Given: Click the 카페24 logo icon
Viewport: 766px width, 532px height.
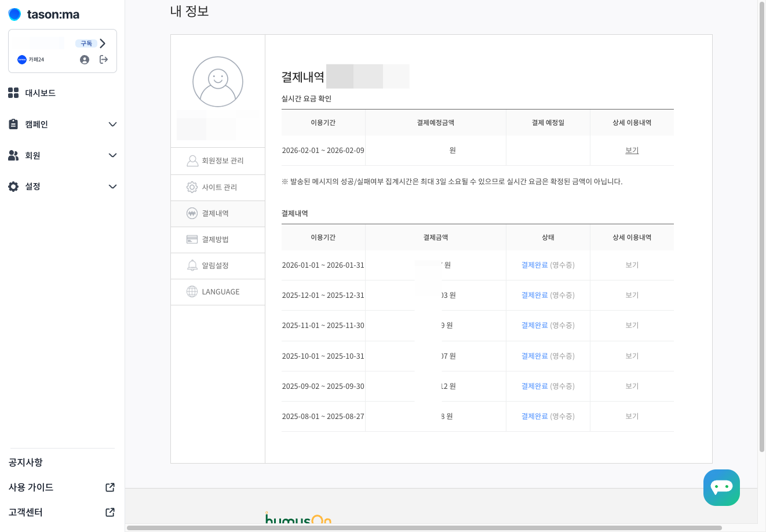Looking at the screenshot, I should coord(22,60).
